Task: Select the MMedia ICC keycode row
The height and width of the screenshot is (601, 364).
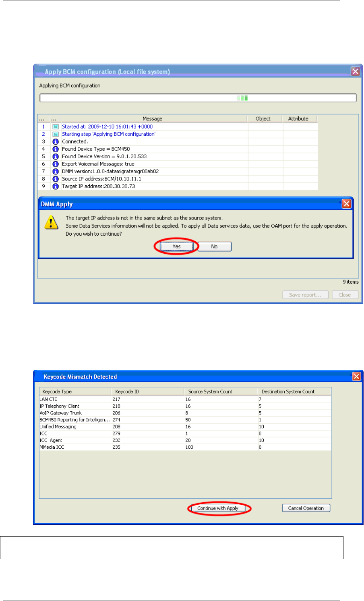Action: click(x=185, y=447)
